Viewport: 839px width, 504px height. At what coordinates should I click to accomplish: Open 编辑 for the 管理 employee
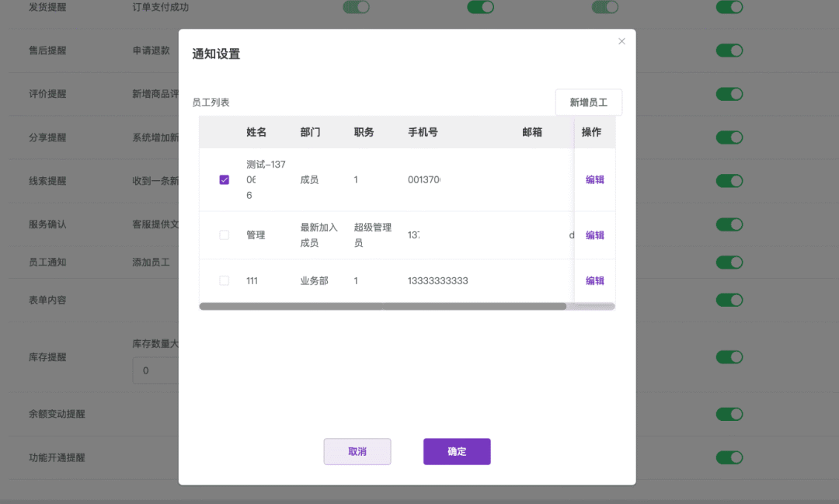(x=594, y=235)
